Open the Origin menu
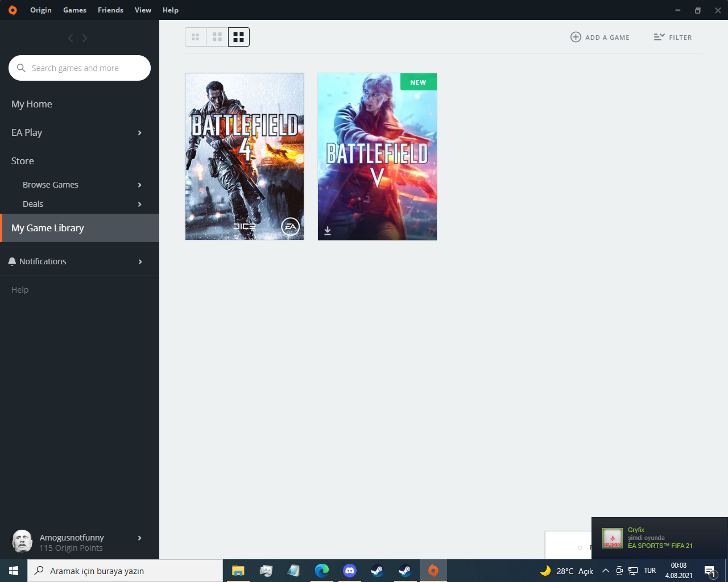The height and width of the screenshot is (582, 728). pyautogui.click(x=41, y=10)
